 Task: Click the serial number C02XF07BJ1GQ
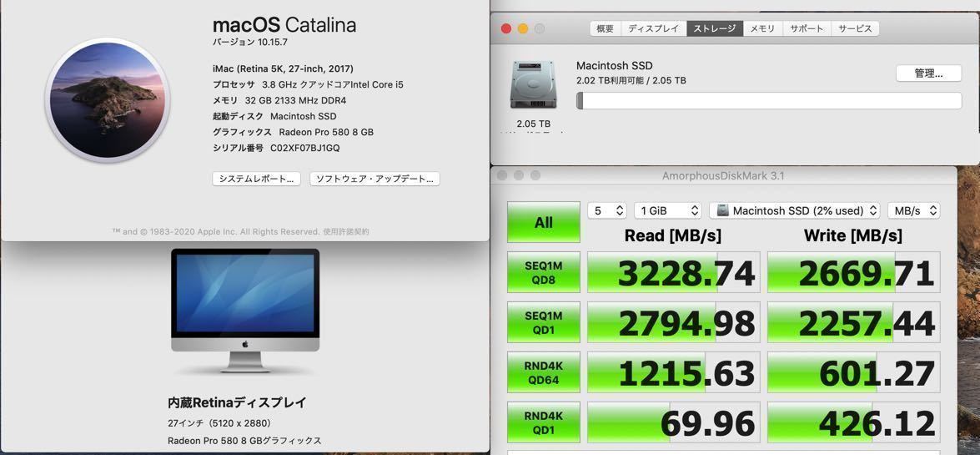(x=305, y=149)
